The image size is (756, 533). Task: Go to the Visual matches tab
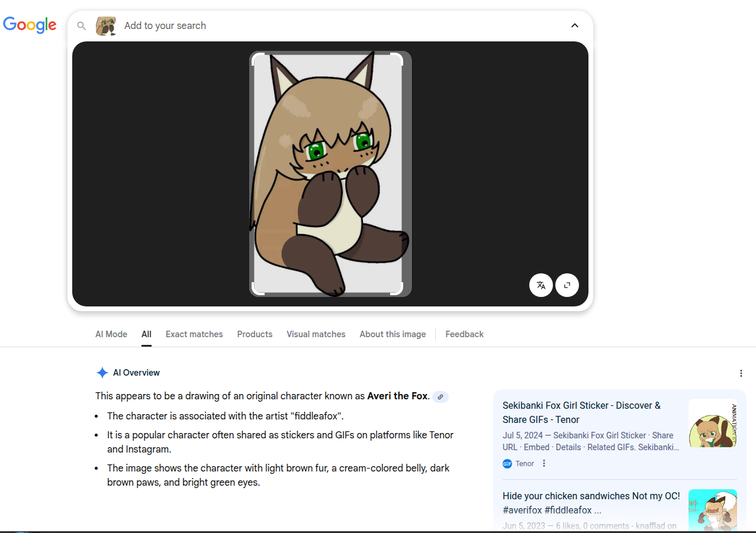[x=316, y=334]
